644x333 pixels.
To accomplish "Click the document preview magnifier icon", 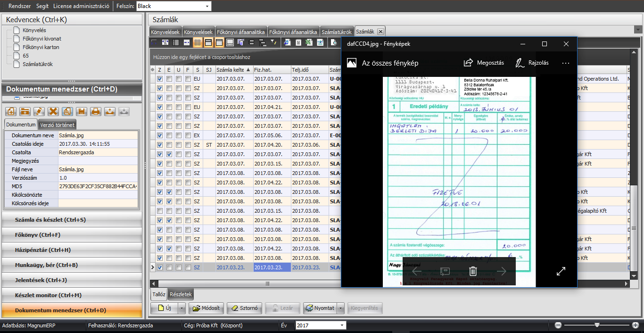I will click(x=67, y=112).
